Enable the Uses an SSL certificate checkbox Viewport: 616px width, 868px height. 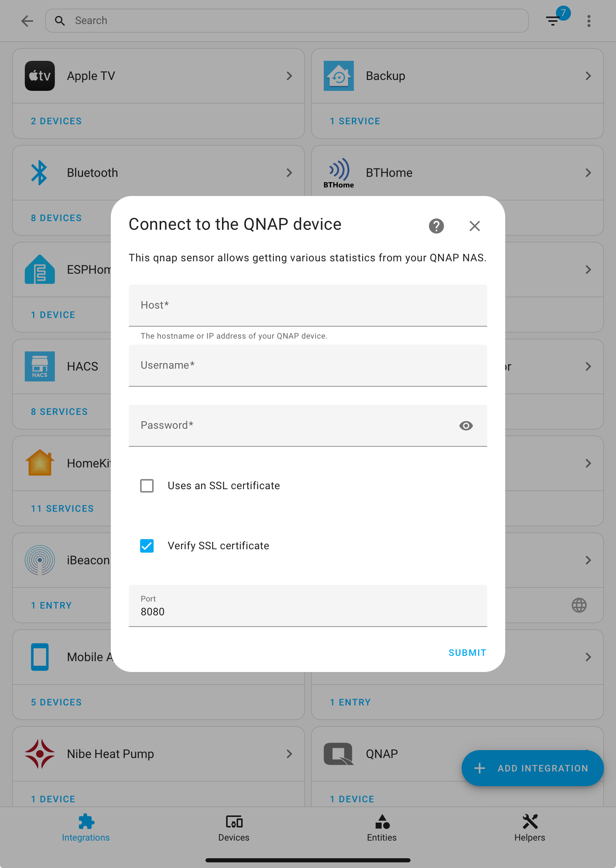(147, 485)
